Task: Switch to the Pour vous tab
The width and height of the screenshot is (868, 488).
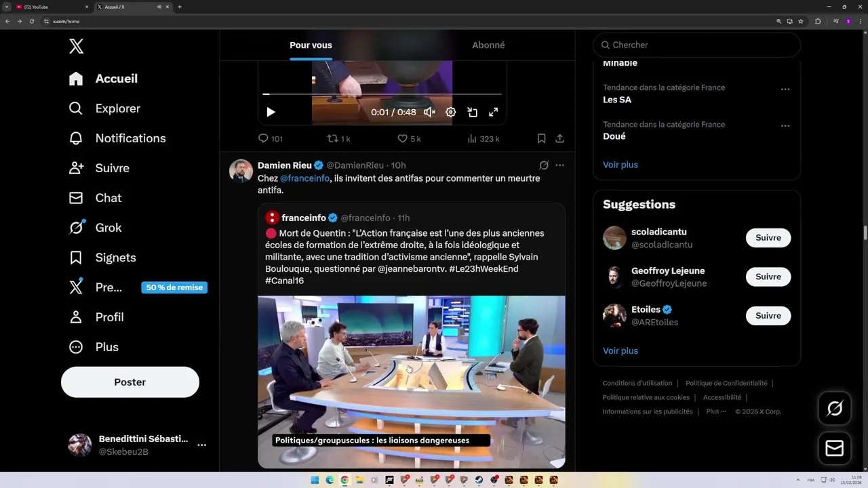Action: [x=311, y=45]
